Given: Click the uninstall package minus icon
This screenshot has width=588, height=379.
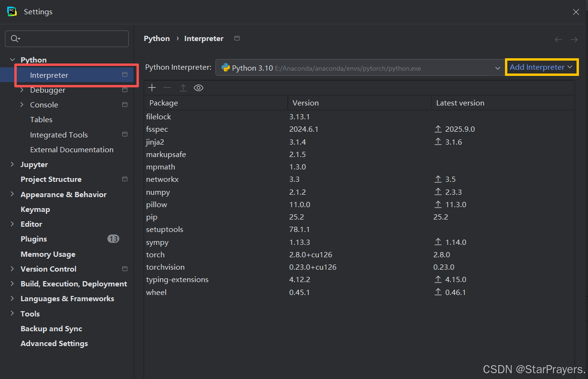Looking at the screenshot, I should tap(167, 88).
